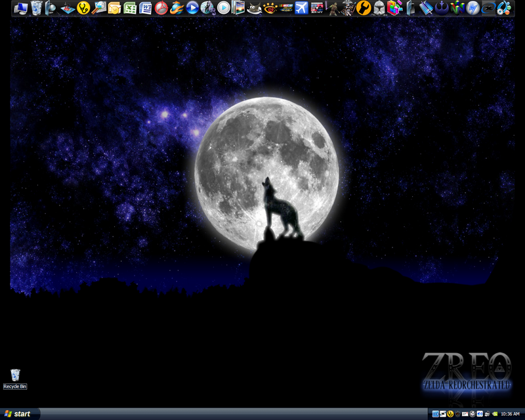The width and height of the screenshot is (525, 420).
Task: Open the photo gallery sunset icon
Action: [x=239, y=8]
